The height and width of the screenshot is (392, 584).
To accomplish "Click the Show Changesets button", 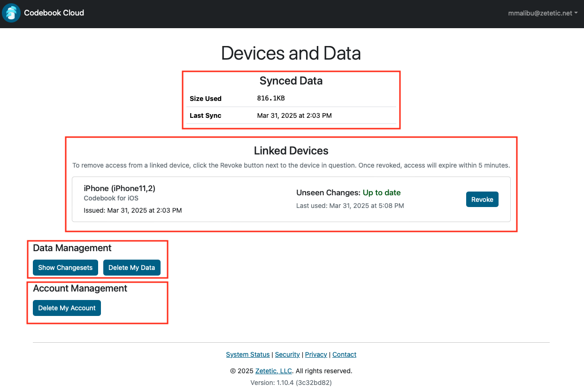I will [65, 268].
